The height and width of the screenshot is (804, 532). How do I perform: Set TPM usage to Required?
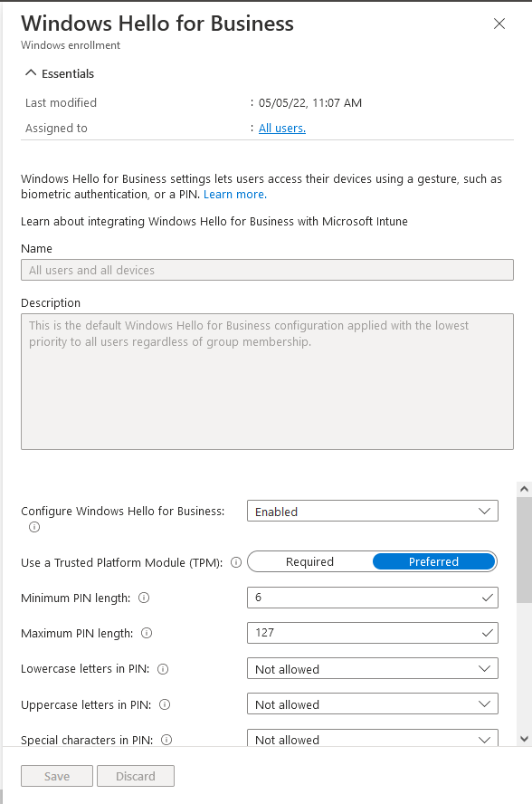click(309, 561)
